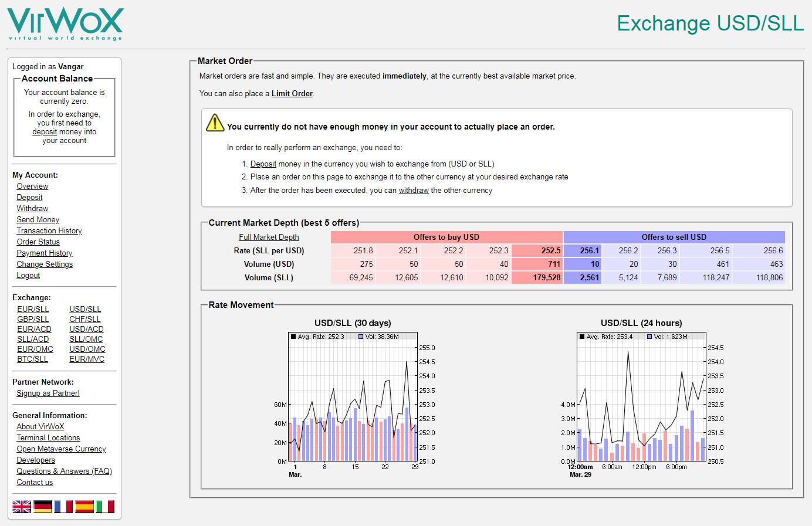Open Developers page
812x526 pixels.
tap(36, 460)
